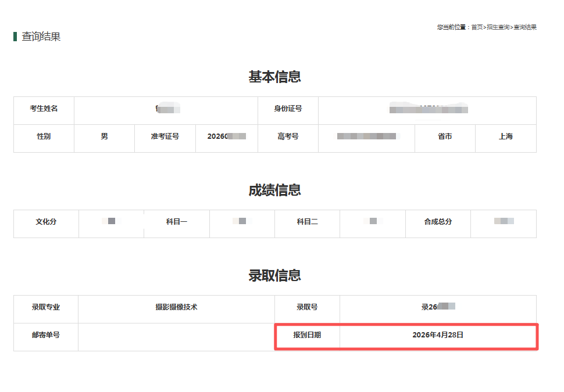This screenshot has width=564, height=392.
Task: Select the 高考号 label cell
Action: (288, 136)
